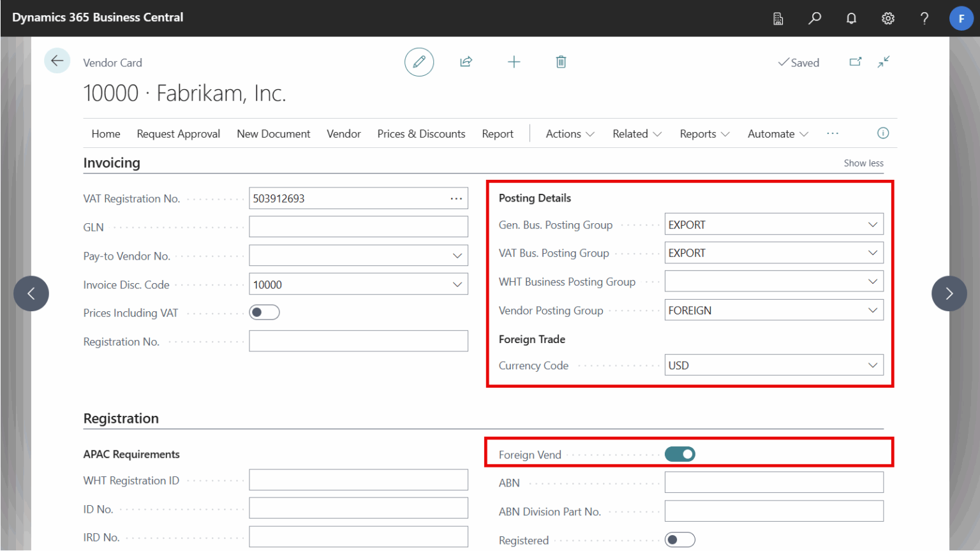Viewport: 980px width, 551px height.
Task: Click Show less in Invoicing section
Action: [863, 163]
